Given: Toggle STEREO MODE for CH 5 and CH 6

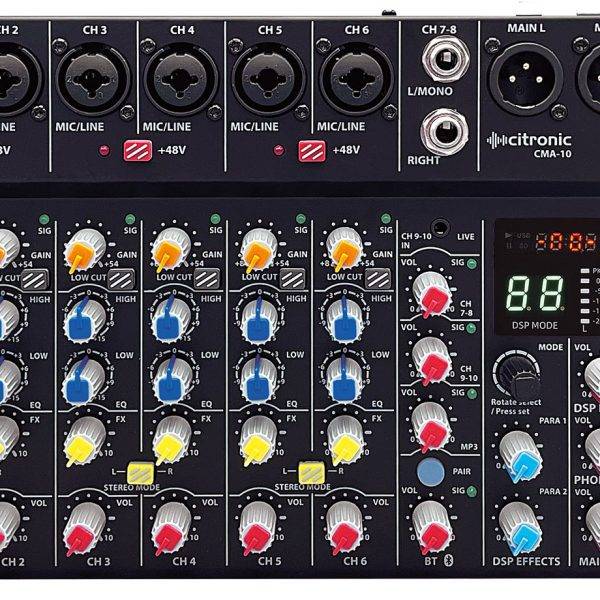Looking at the screenshot, I should [x=311, y=473].
